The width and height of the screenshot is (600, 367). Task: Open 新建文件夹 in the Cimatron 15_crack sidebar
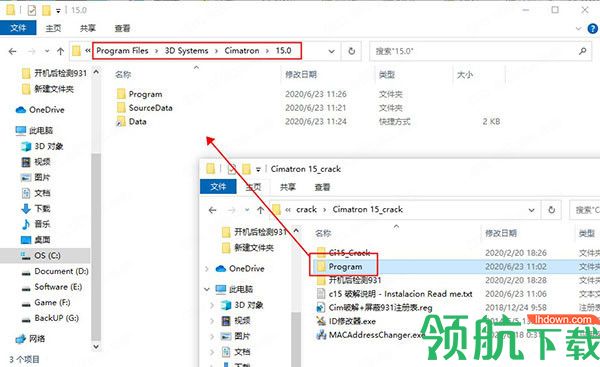tap(248, 248)
